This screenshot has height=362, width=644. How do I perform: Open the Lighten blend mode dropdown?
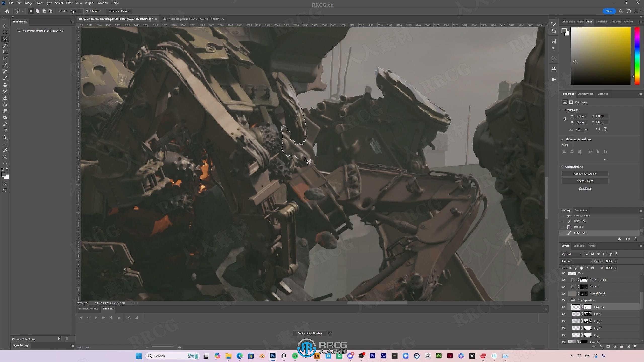(x=577, y=261)
